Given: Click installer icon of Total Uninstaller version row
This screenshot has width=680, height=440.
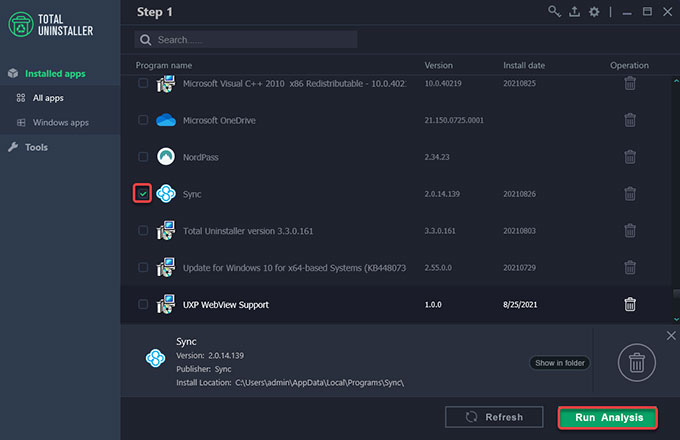Looking at the screenshot, I should coord(166,230).
